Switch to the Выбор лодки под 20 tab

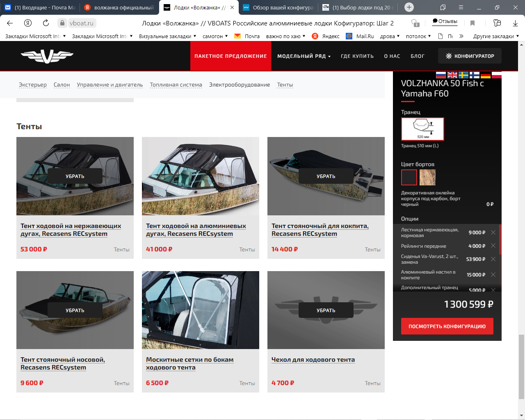[x=358, y=7]
